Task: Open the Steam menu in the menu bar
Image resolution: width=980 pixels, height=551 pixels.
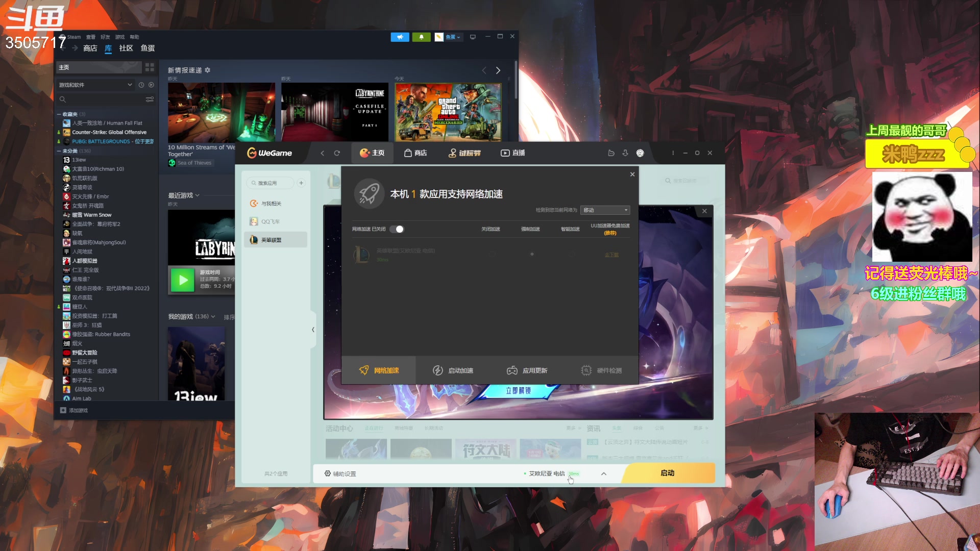Action: click(73, 37)
